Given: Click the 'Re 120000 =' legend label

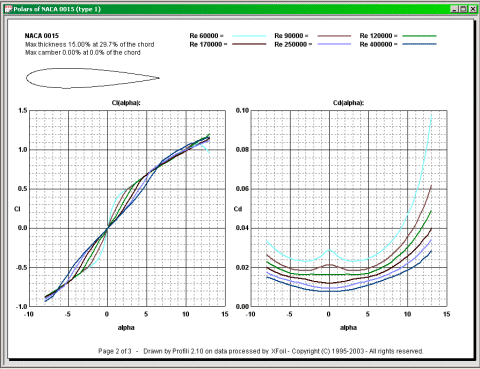Looking at the screenshot, I should pyautogui.click(x=378, y=36).
